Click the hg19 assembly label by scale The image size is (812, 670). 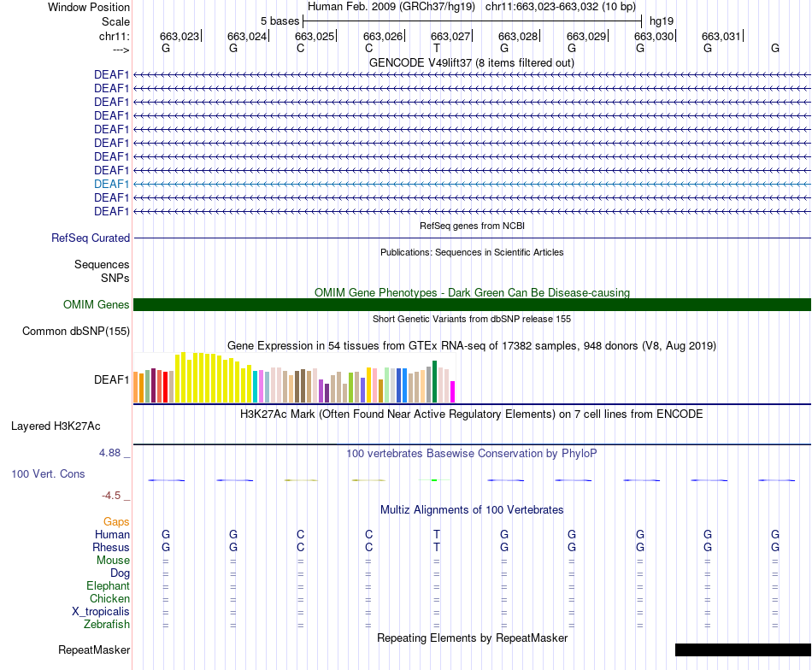point(662,21)
